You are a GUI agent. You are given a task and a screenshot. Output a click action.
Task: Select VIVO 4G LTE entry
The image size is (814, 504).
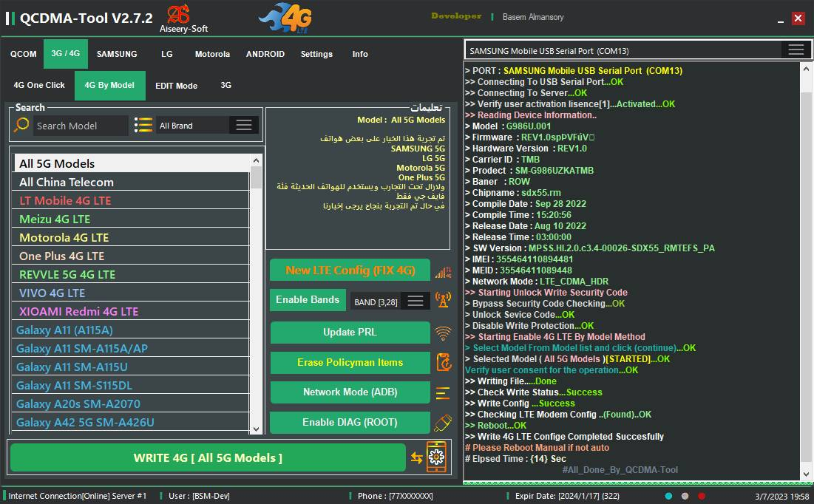131,293
